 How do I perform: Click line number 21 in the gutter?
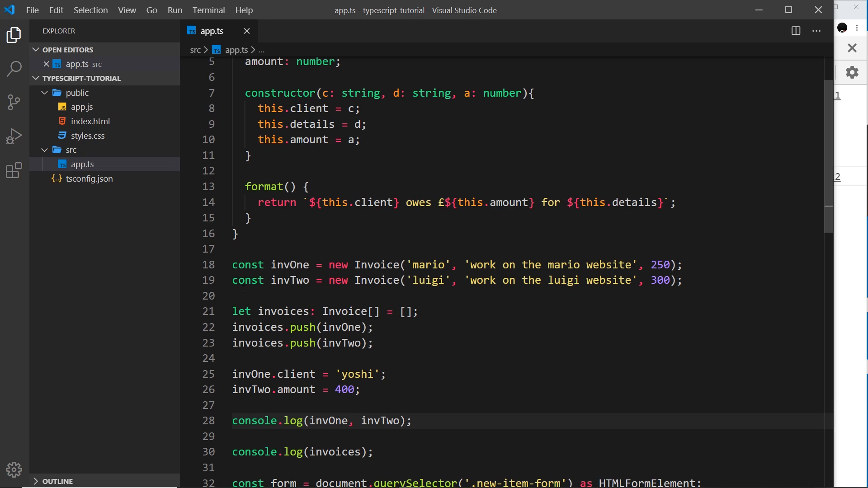[208, 311]
